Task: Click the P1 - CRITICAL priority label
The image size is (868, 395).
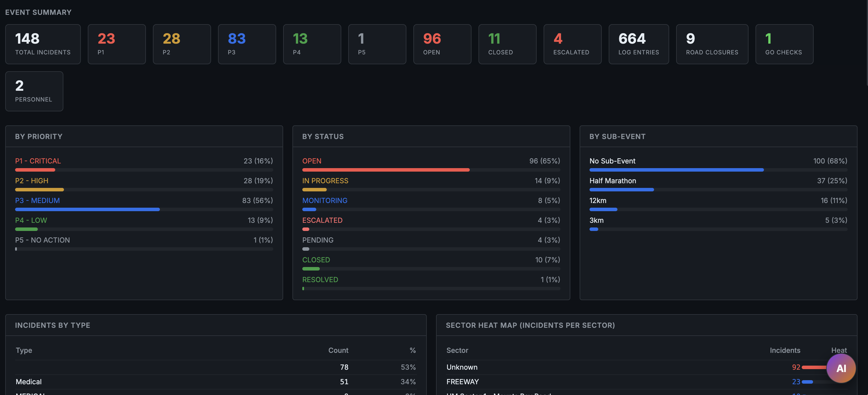Action: (x=38, y=161)
